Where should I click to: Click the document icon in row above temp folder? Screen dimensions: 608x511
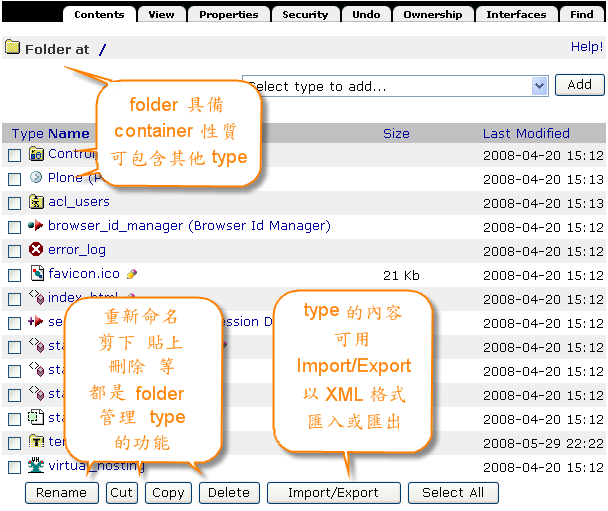pos(36,417)
